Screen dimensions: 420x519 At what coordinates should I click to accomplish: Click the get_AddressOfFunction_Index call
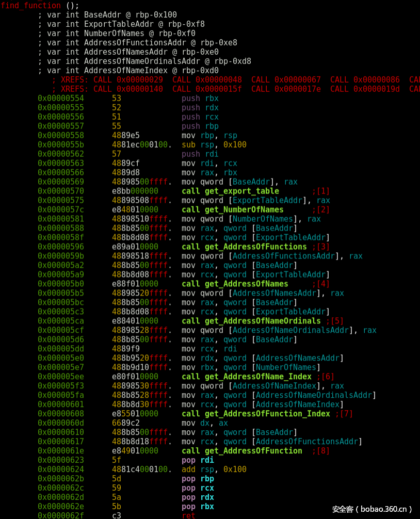256,414
